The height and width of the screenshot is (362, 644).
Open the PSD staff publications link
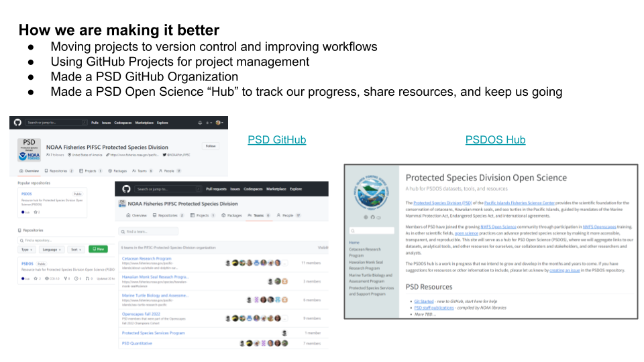(434, 308)
